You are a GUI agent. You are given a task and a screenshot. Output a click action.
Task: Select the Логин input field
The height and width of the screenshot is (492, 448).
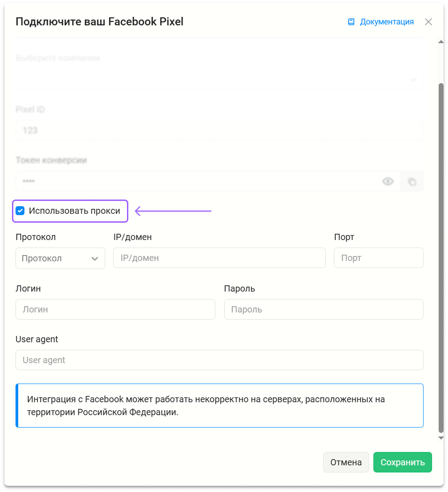[115, 309]
